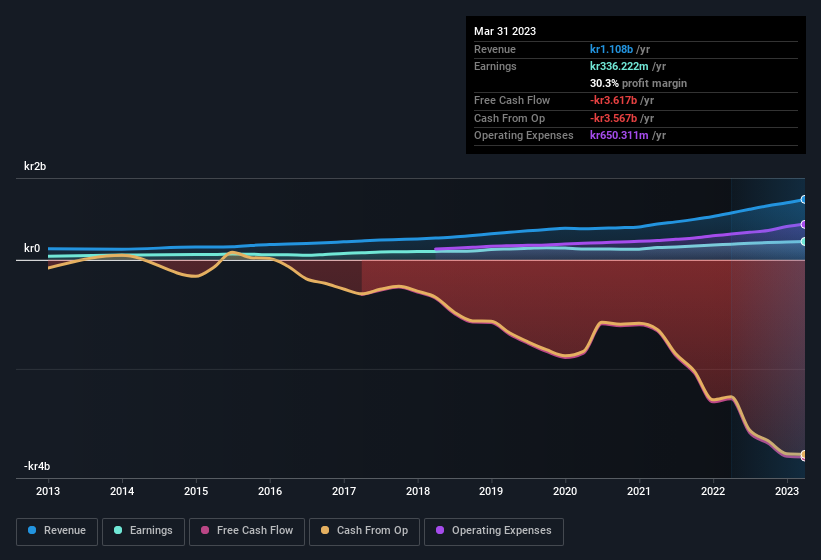Click the 2013 x-axis year label
The image size is (821, 560).
pos(48,491)
